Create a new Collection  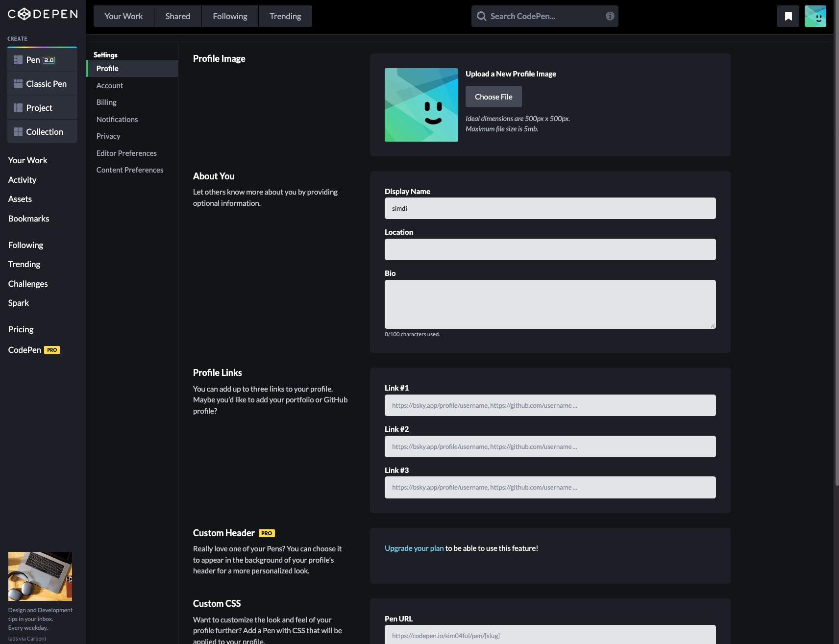(x=42, y=132)
